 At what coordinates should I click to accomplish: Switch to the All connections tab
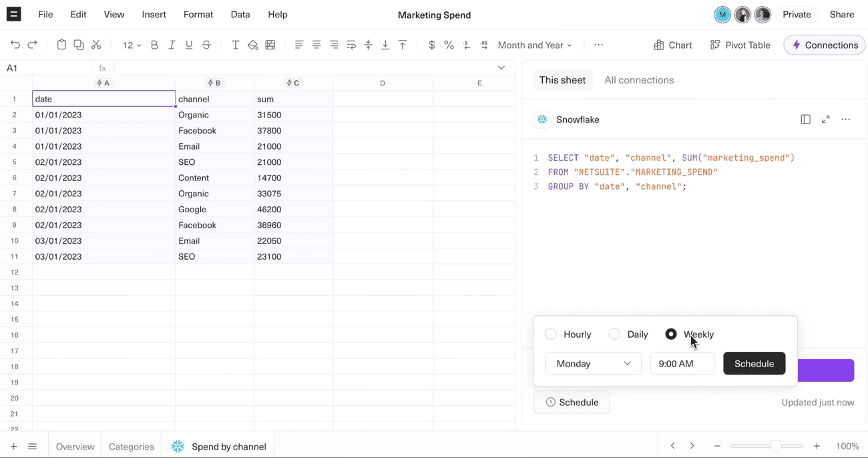639,79
